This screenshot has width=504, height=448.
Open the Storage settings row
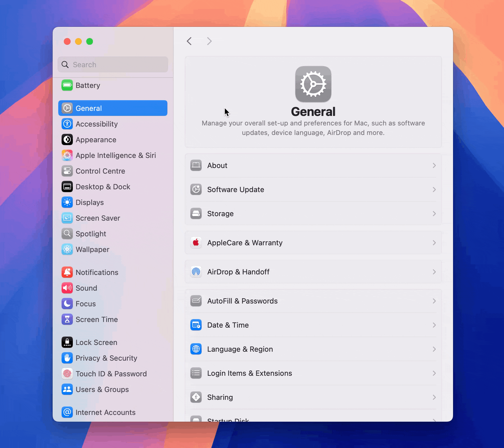[x=313, y=214]
